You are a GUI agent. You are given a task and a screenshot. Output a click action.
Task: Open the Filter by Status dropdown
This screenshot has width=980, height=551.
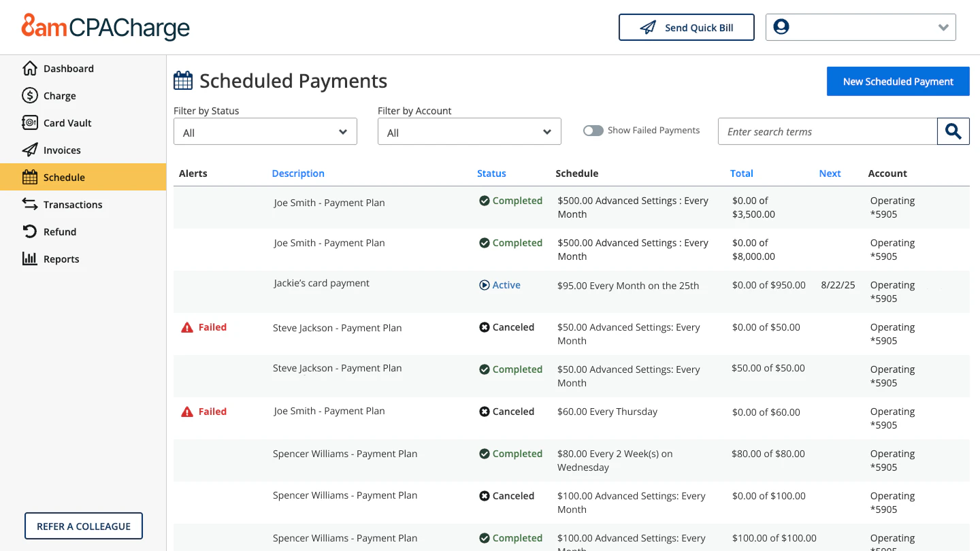coord(265,131)
